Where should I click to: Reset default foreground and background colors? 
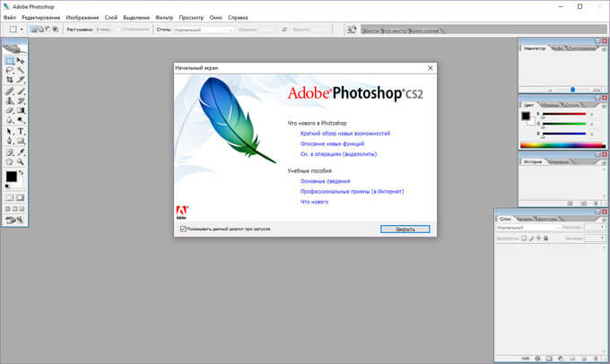(x=7, y=186)
